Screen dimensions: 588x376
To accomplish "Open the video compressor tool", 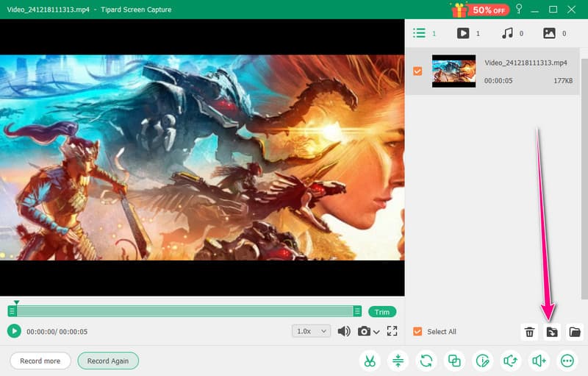I will click(398, 361).
